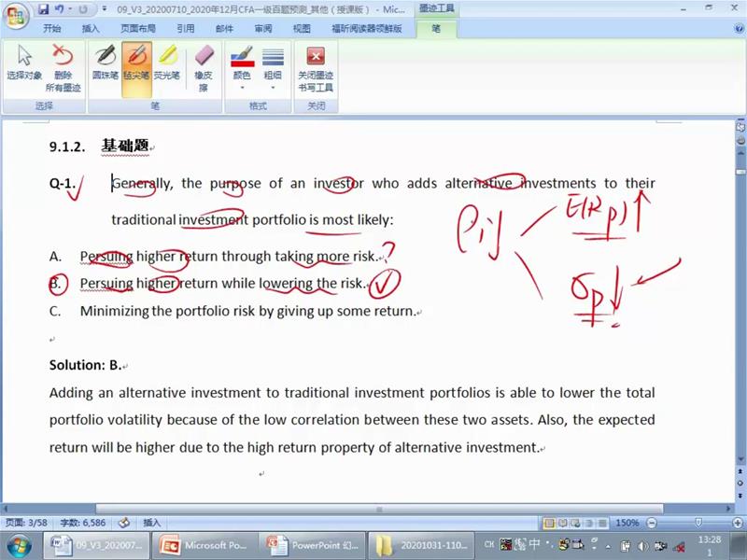
Task: Open the 150% zoom level dialog
Action: pyautogui.click(x=627, y=523)
